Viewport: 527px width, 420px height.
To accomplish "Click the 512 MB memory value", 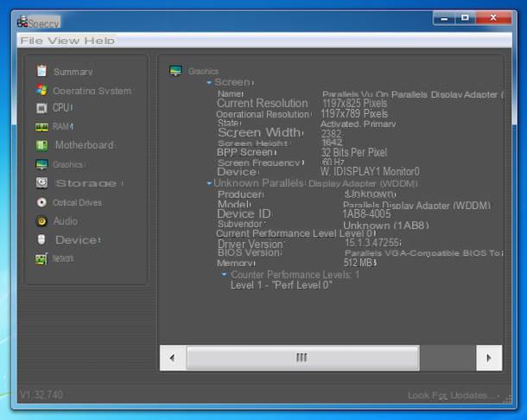I will (359, 263).
